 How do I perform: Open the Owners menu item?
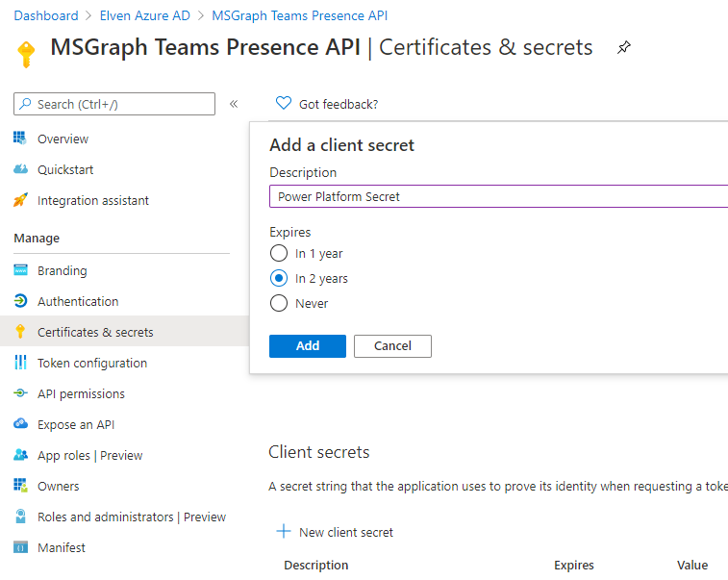tap(58, 486)
